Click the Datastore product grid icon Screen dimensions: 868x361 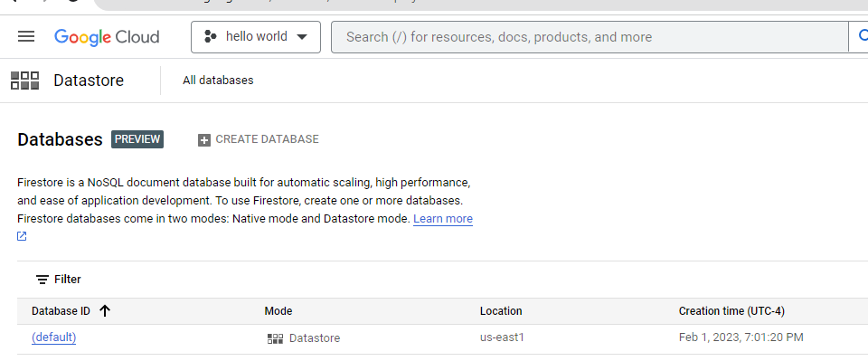[25, 81]
